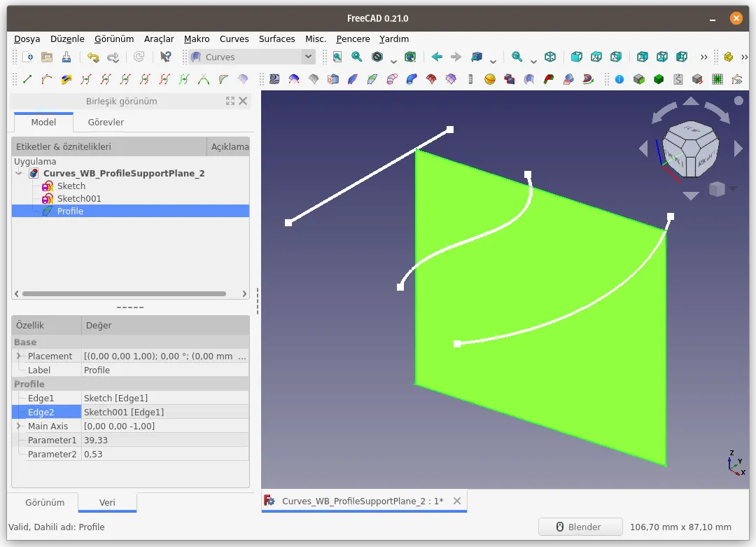
Task: Click the crossing curves blend icon
Action: pos(204,79)
